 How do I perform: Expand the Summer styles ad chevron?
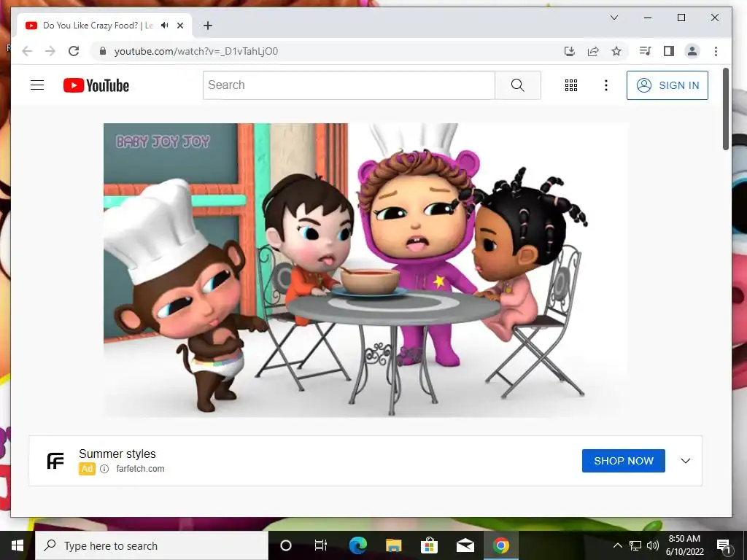[686, 461]
